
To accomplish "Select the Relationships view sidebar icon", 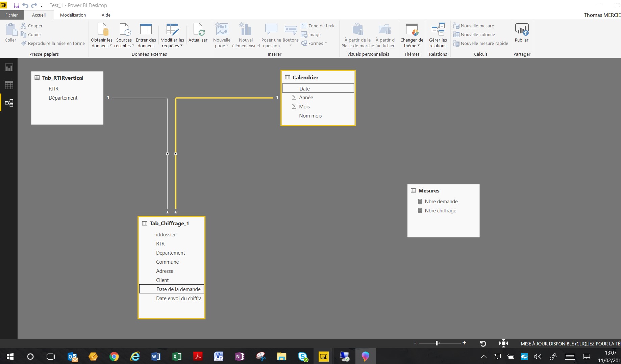I will 9,103.
